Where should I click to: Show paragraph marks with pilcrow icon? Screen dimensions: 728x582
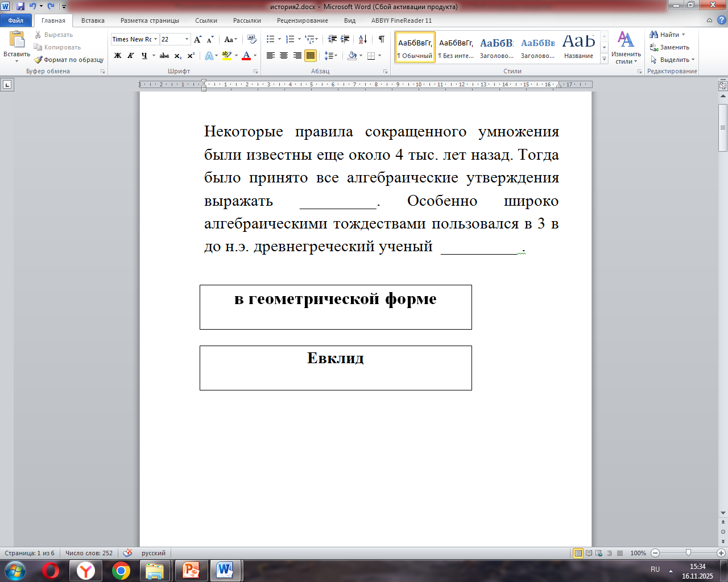(381, 39)
